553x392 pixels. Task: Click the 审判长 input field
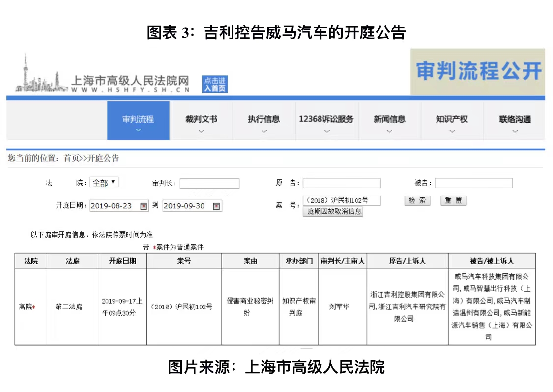click(x=210, y=183)
